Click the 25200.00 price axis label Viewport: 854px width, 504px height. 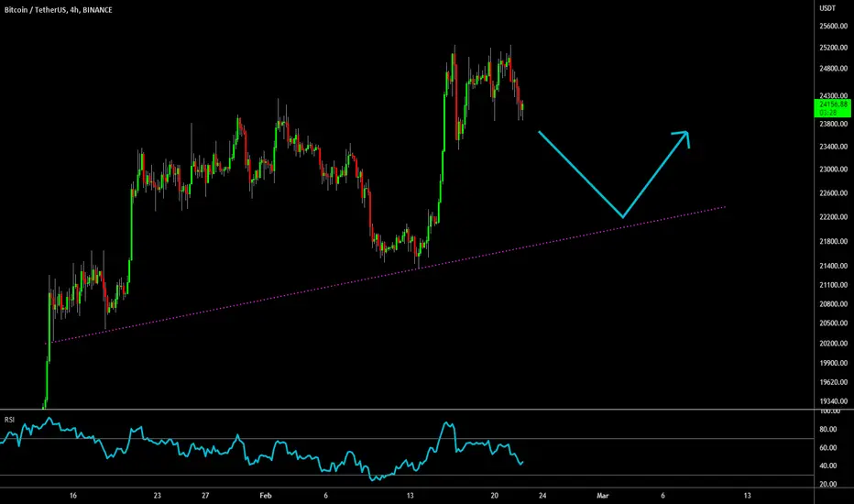833,48
